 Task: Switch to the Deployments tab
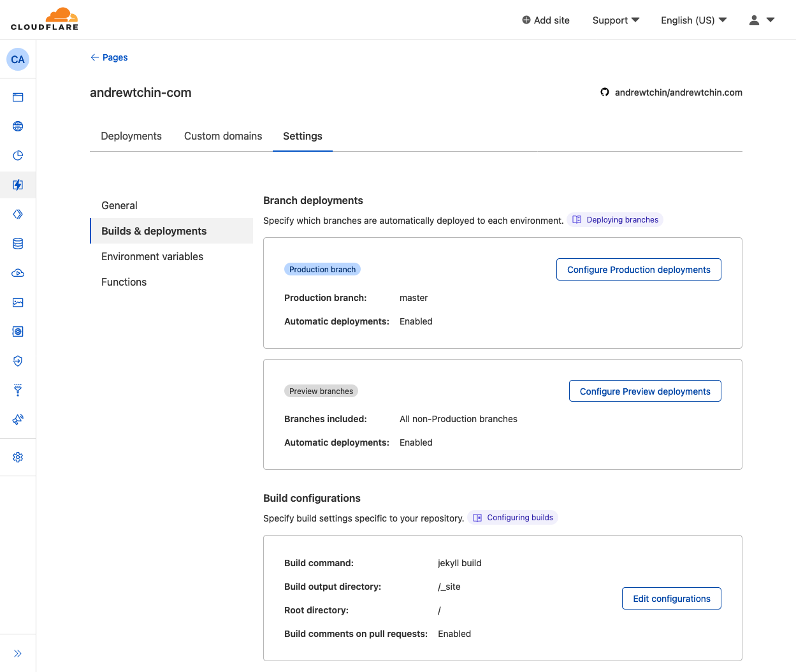coord(131,136)
